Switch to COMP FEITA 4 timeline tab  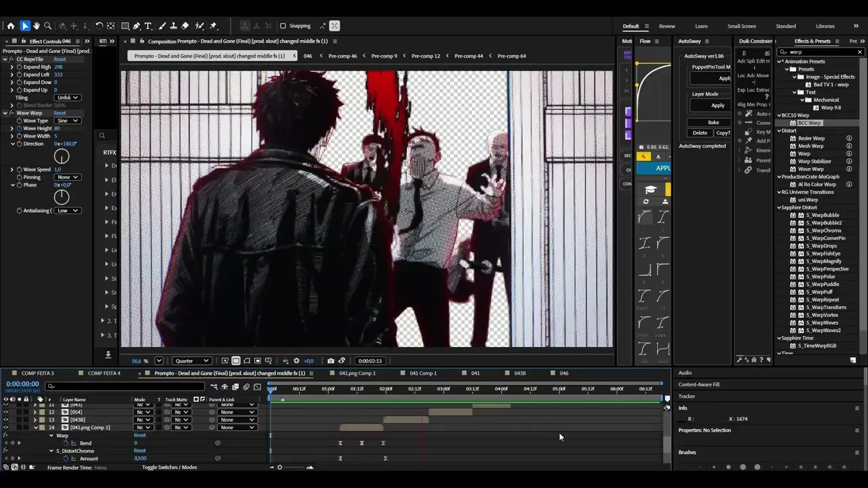[104, 373]
